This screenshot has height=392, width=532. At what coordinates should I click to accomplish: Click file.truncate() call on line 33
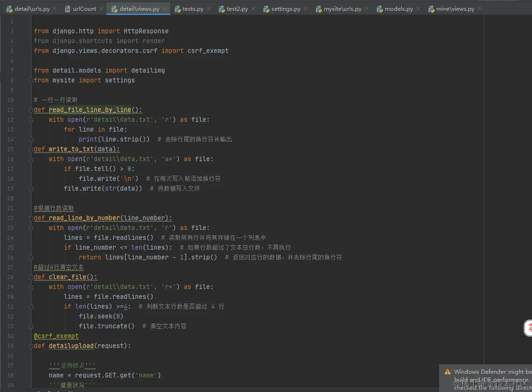(x=106, y=326)
